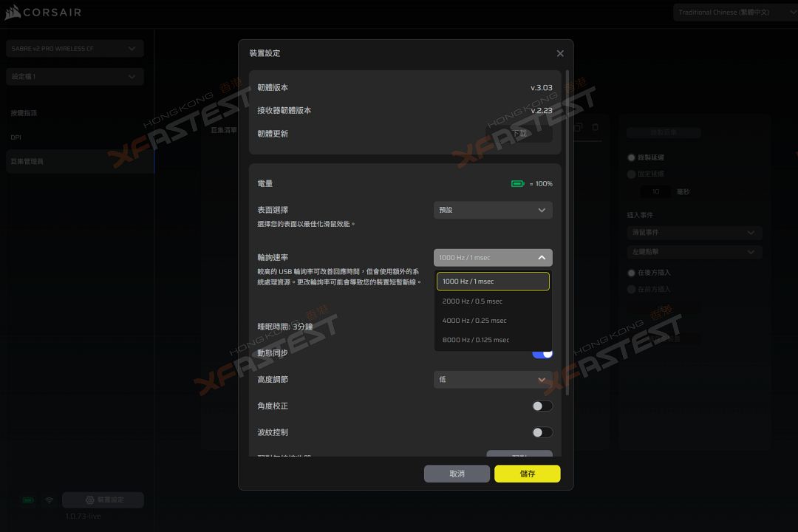Click the Corsair logo in the header
This screenshot has height=532, width=798.
pos(43,12)
